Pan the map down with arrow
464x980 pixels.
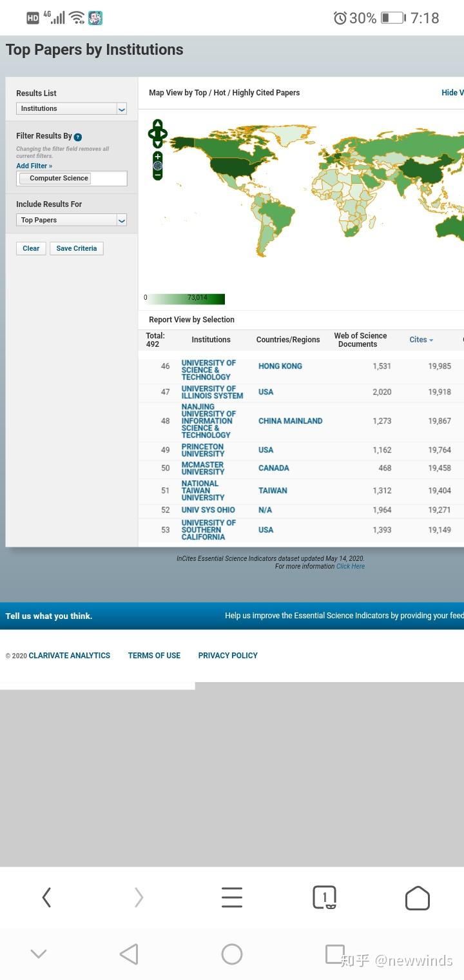click(x=158, y=144)
